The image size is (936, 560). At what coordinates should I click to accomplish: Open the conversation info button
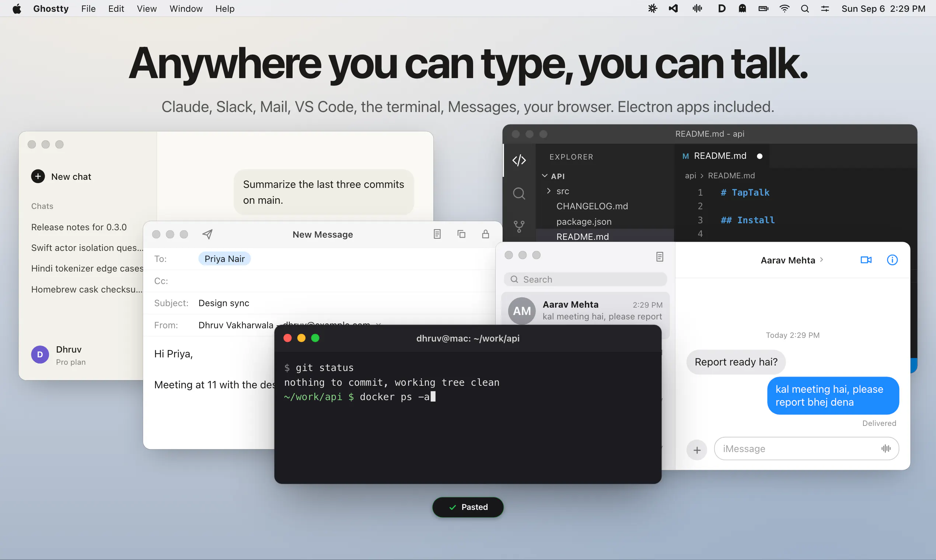892,260
